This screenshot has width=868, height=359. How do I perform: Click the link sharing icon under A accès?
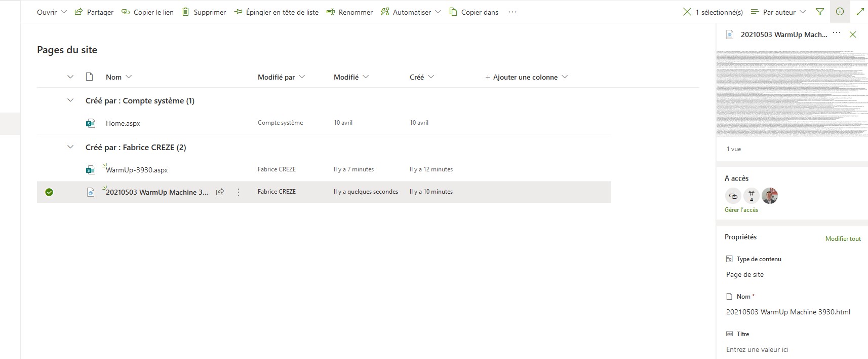[x=733, y=196]
